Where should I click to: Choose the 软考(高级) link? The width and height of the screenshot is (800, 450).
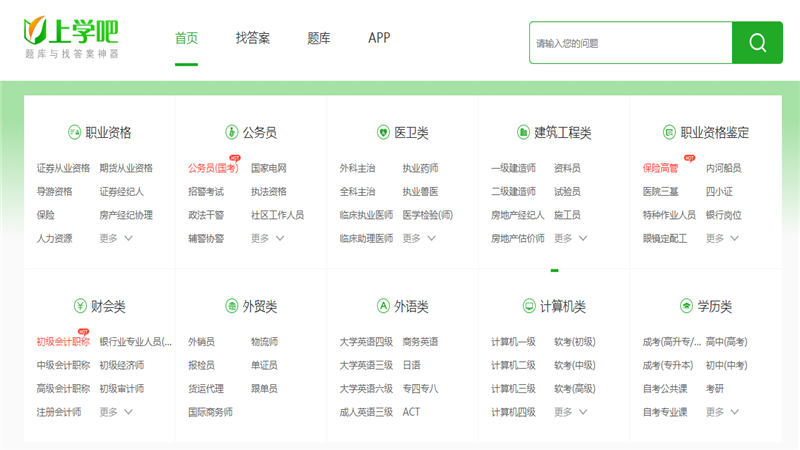coord(575,388)
